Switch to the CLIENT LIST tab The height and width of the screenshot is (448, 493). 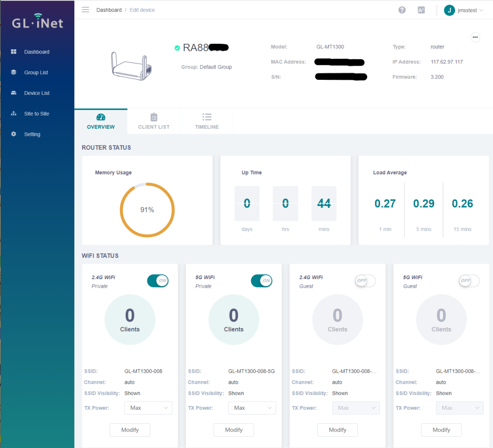click(x=154, y=121)
